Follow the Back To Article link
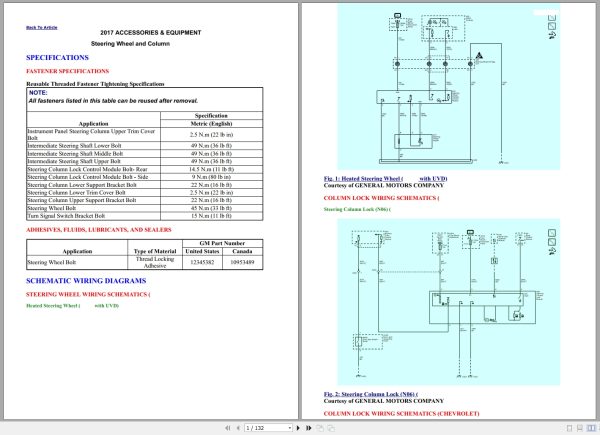This screenshot has height=435, width=600. click(42, 28)
